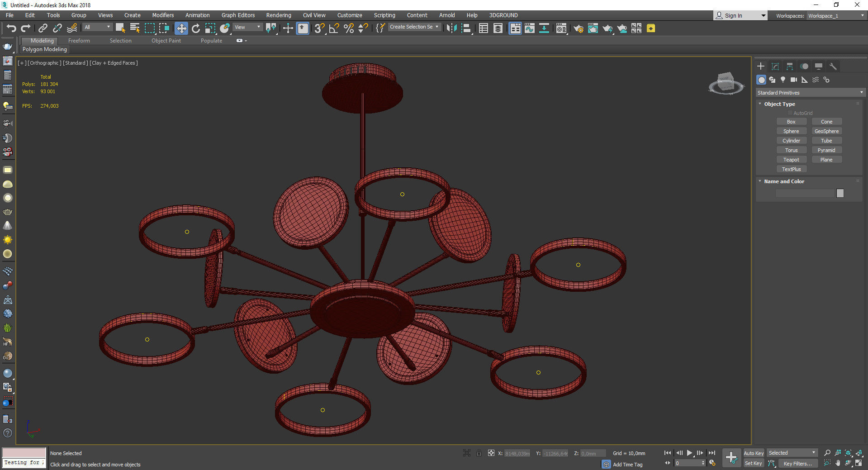
Task: Choose the Rectangular Selection Region tool
Action: [149, 28]
